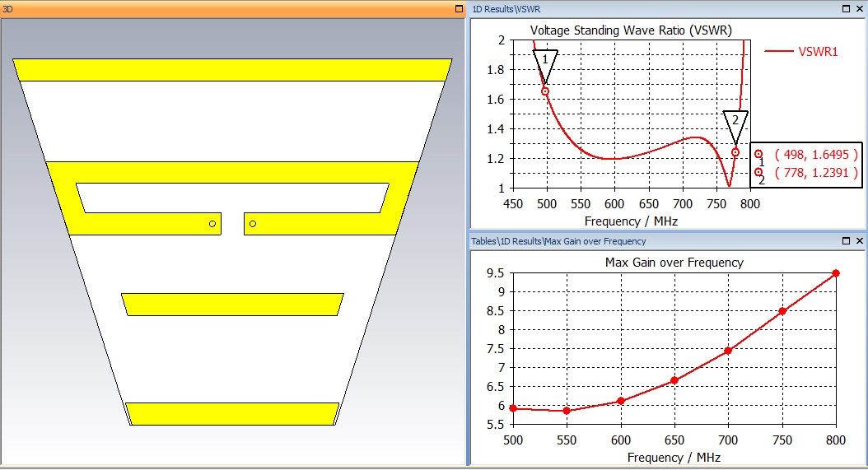Maximize the Max Gain over Frequency panel
The width and height of the screenshot is (868, 470).
846,241
